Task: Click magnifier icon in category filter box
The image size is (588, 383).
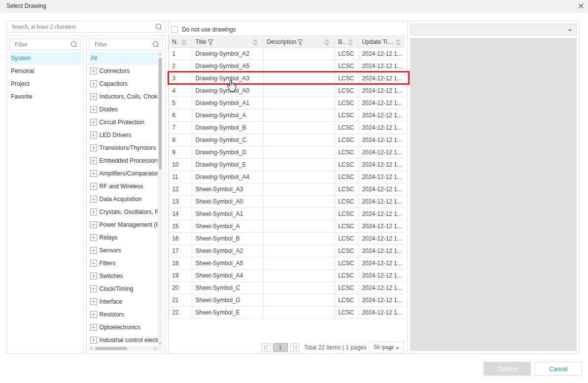Action: [x=156, y=44]
